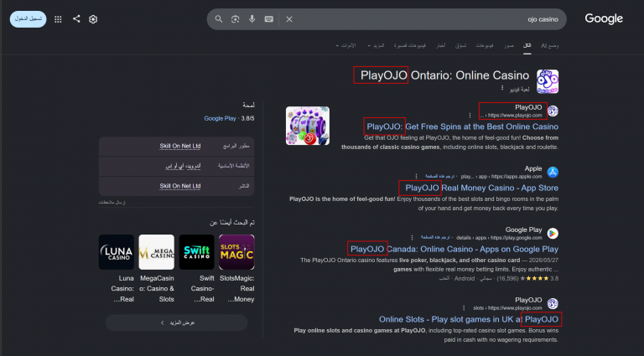Open search by image (Lens) icon

(x=235, y=19)
